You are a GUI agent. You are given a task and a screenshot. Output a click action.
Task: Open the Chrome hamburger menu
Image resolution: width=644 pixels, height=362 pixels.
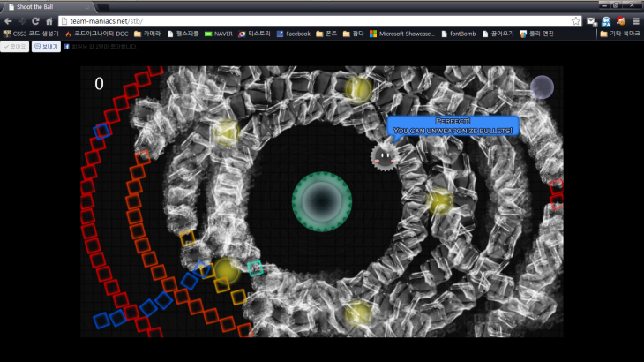[x=636, y=20]
